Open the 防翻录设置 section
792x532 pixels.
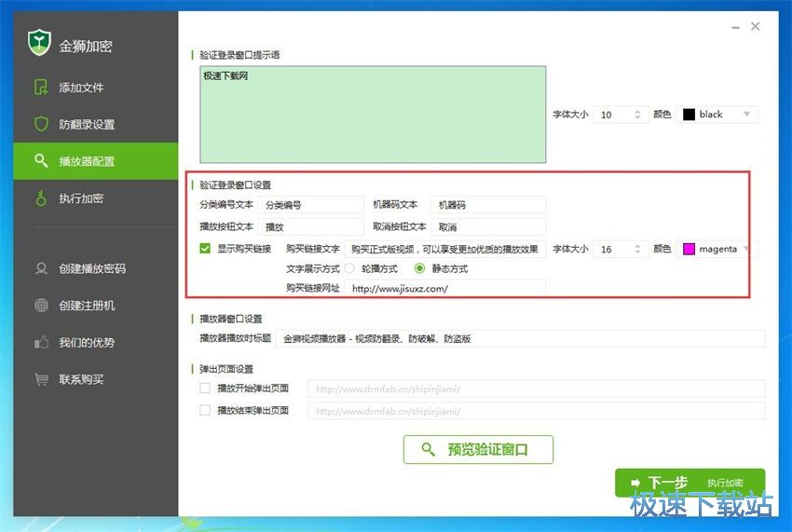pos(95,124)
